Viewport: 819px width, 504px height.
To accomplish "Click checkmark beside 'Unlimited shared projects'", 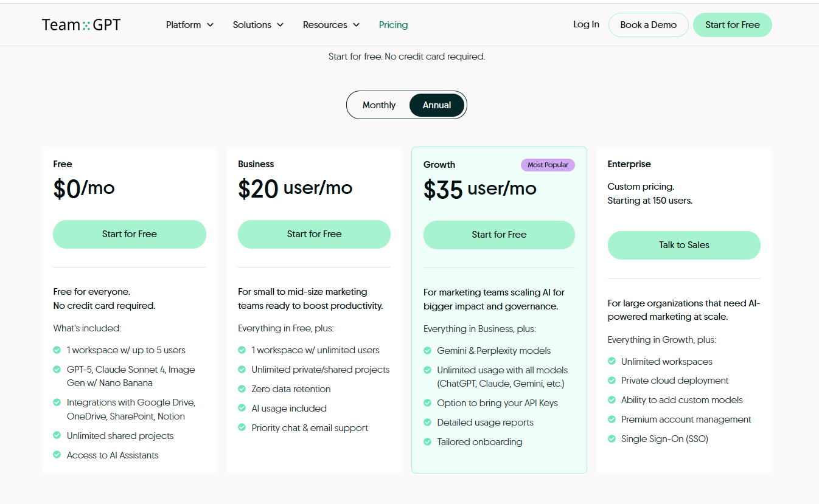I will tap(57, 436).
